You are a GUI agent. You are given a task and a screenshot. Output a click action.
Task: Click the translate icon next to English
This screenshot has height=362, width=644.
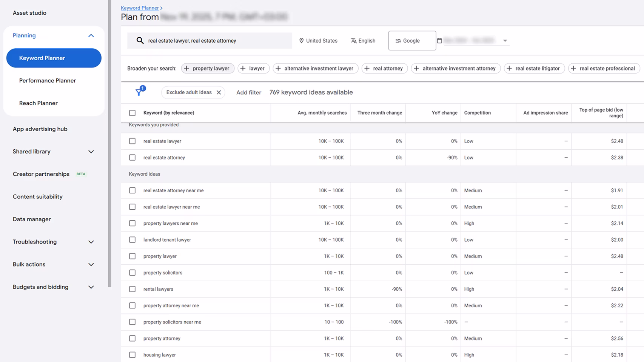click(353, 40)
